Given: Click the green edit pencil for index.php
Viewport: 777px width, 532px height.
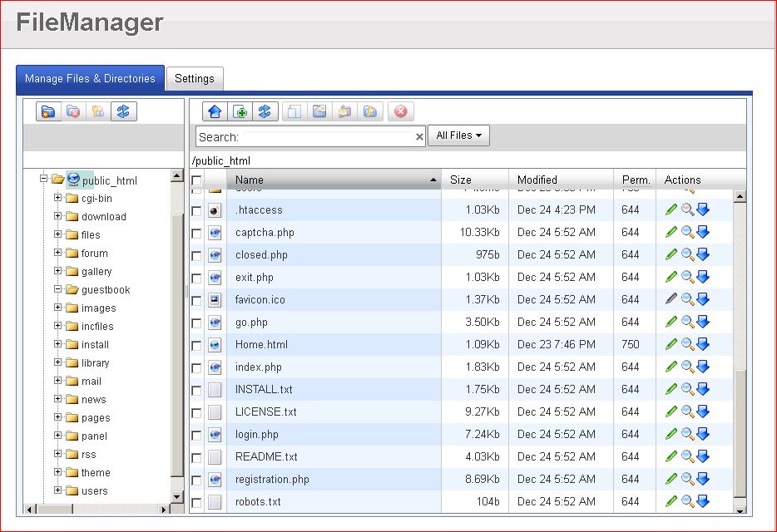Looking at the screenshot, I should 671,367.
